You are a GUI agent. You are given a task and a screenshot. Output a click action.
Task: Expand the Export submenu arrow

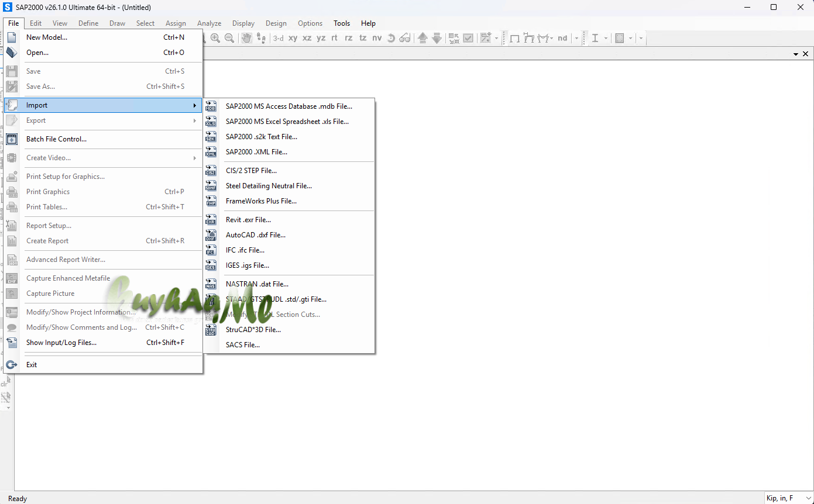coord(195,120)
